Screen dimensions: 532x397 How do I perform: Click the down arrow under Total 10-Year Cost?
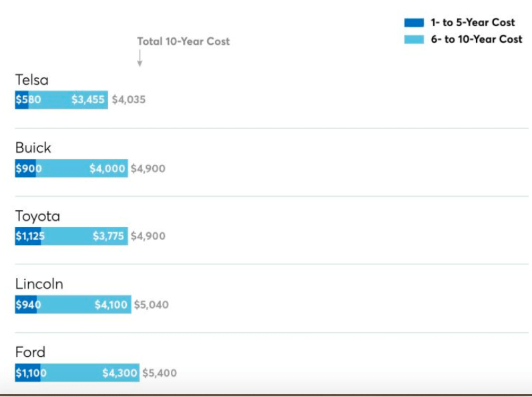(140, 58)
